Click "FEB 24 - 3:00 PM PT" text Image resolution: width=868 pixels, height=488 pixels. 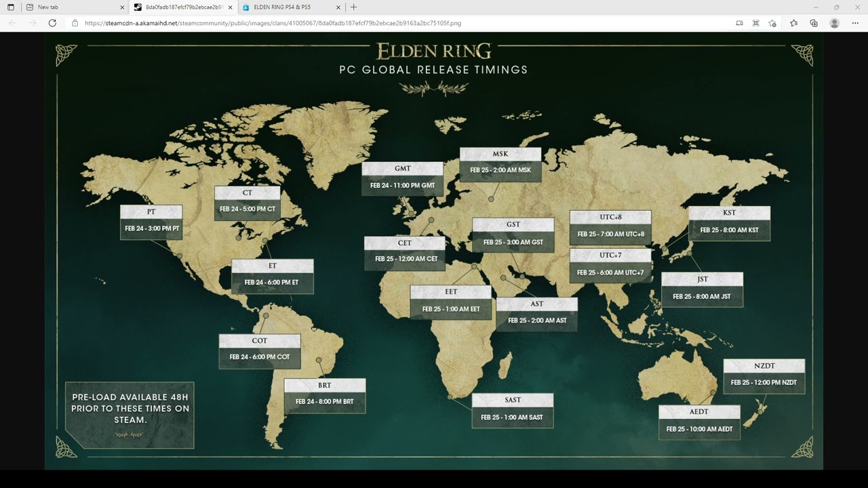click(x=152, y=229)
